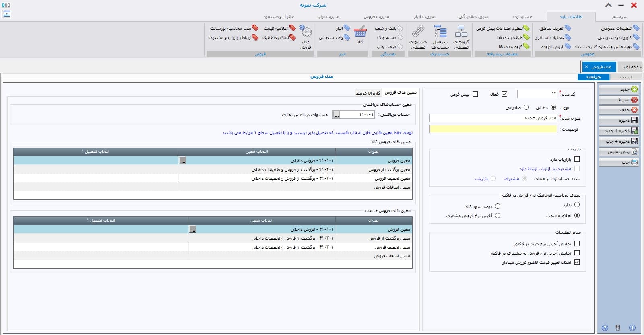The height and width of the screenshot is (335, 644).
Task: Click ذخیره + جدید (save and new)
Action: [619, 131]
